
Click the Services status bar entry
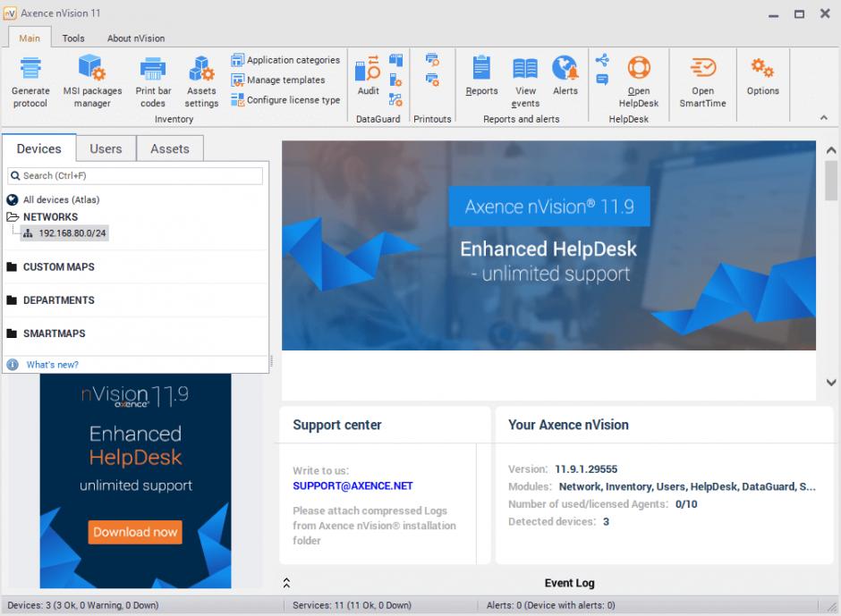352,605
